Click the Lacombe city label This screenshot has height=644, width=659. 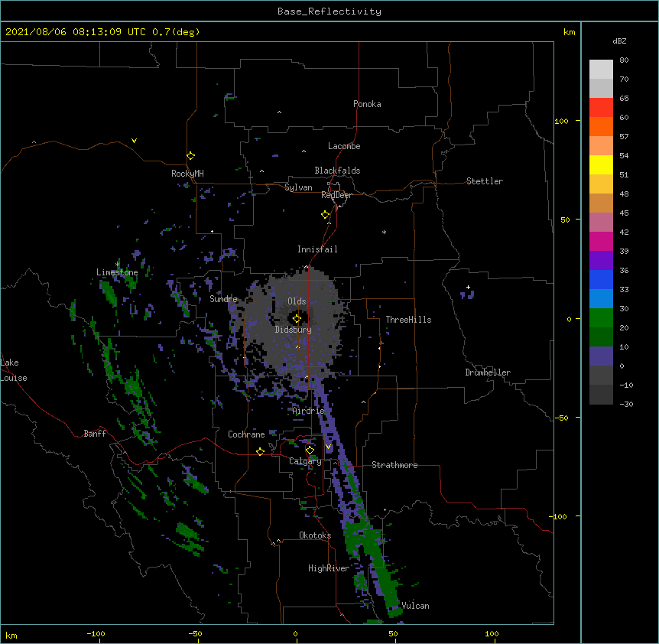[344, 146]
